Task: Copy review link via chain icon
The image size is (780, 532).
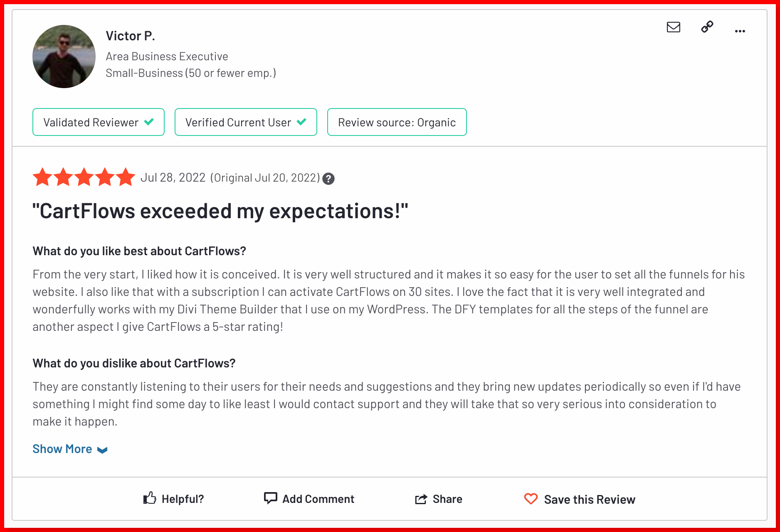Action: (707, 27)
